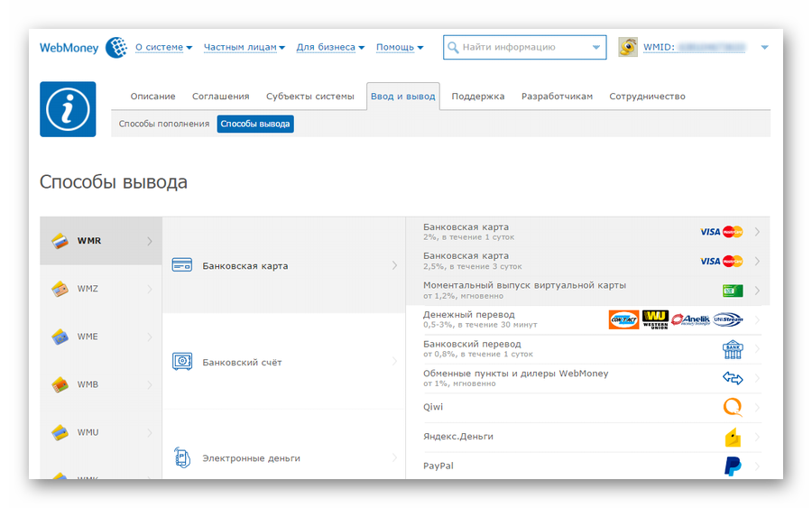Select the WME label in currency list
812x508 pixels.
click(x=88, y=337)
